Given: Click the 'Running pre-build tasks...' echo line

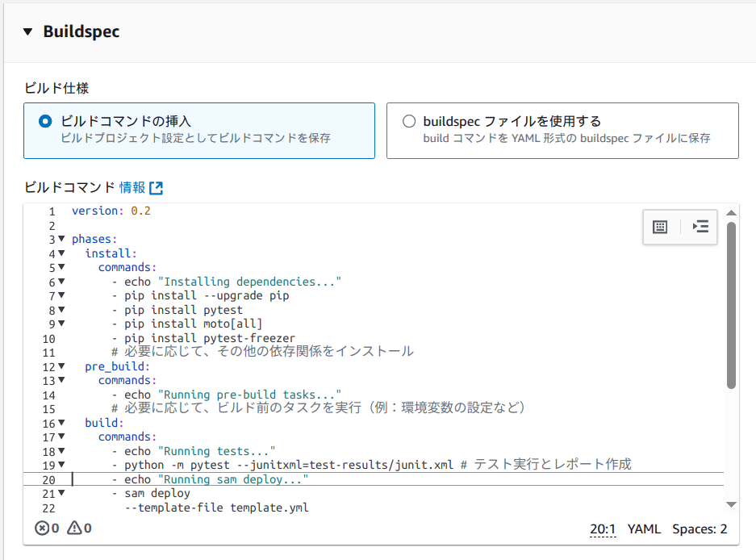Looking at the screenshot, I should coord(226,395).
